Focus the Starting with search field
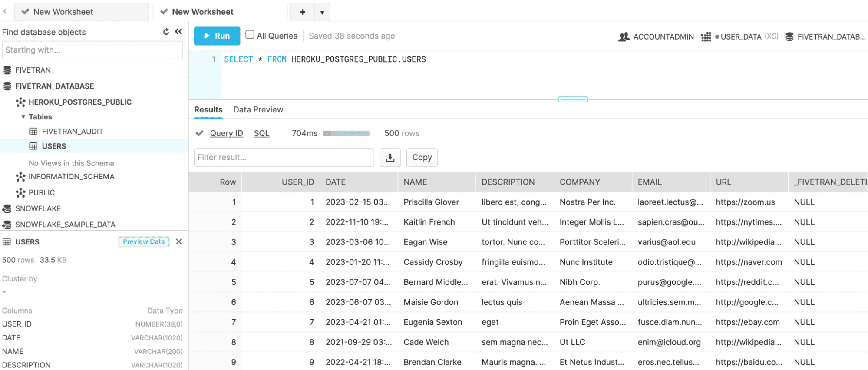 [92, 50]
